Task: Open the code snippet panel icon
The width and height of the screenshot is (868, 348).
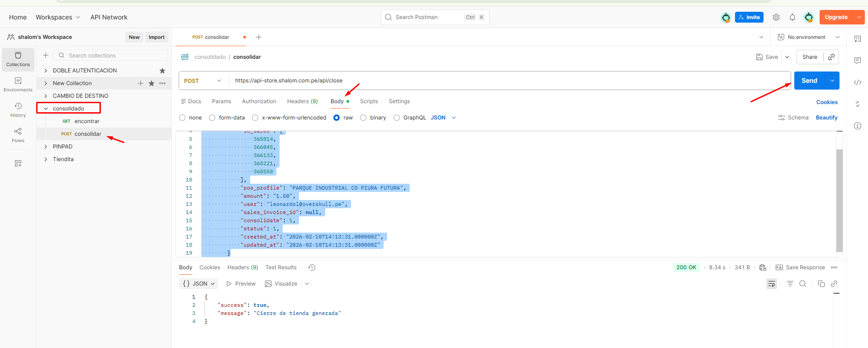Action: [857, 82]
